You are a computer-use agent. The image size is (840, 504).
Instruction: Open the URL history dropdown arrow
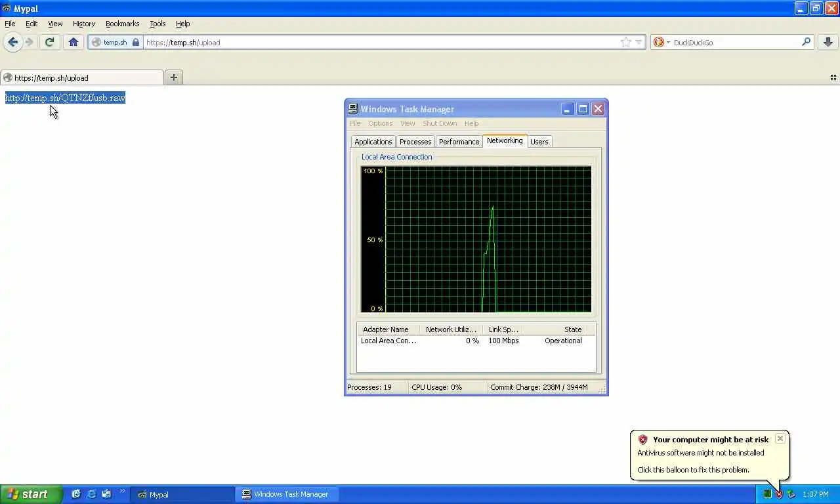(639, 42)
